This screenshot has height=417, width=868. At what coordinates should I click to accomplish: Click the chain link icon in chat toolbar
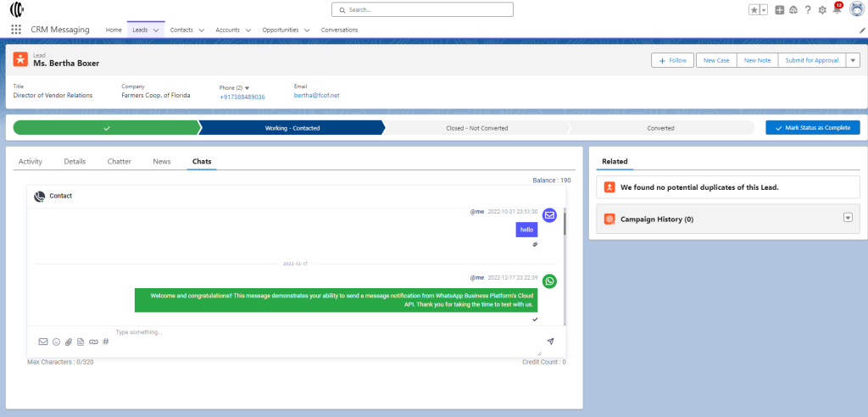pyautogui.click(x=93, y=342)
